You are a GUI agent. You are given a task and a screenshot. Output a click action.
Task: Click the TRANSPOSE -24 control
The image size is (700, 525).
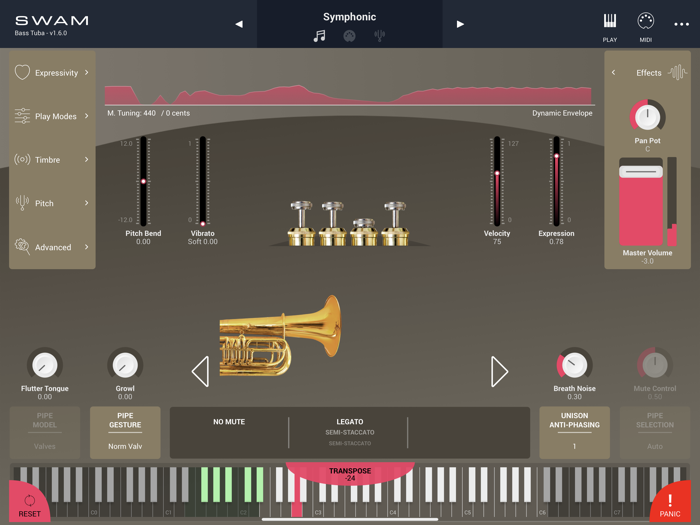coord(350,474)
